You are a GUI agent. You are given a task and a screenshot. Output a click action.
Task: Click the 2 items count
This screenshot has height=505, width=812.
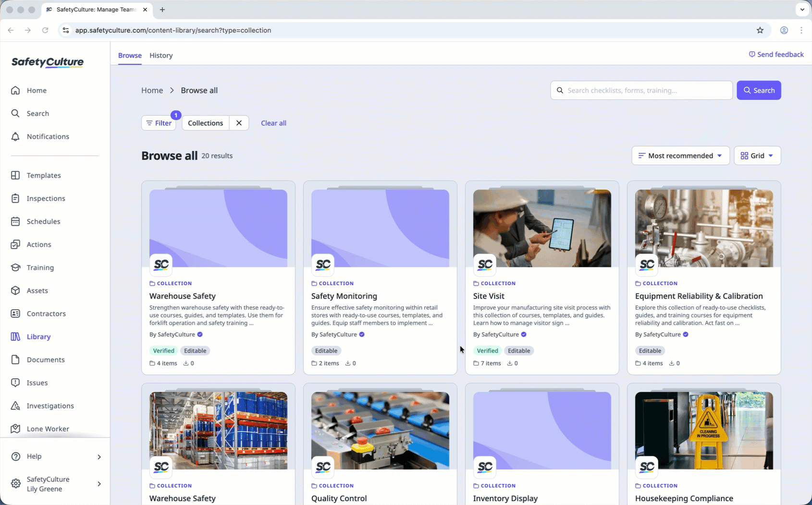(x=325, y=363)
